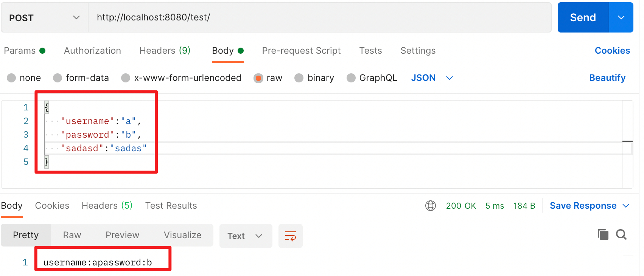Click the wrap lines icon in response toolbar
Viewport: 644px width, 276px height.
[290, 236]
